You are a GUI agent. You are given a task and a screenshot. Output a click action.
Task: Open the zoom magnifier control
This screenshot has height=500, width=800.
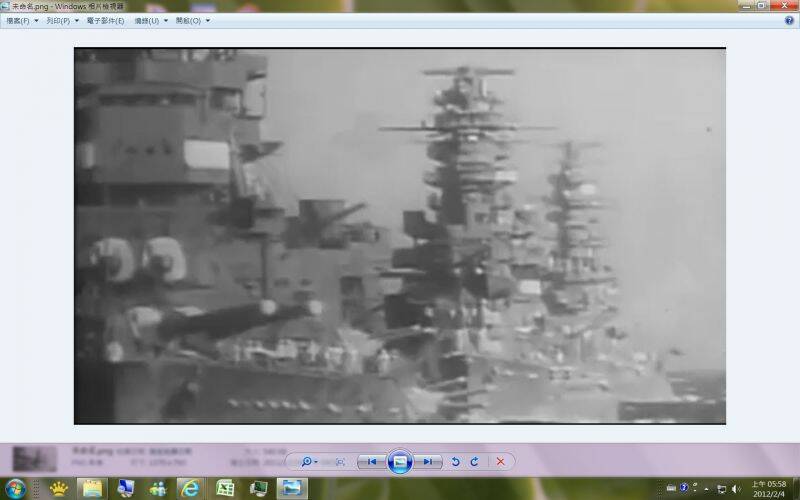[307, 461]
